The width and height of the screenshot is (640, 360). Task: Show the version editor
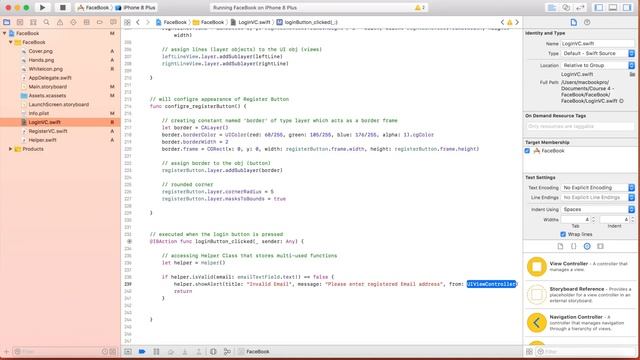580,7
